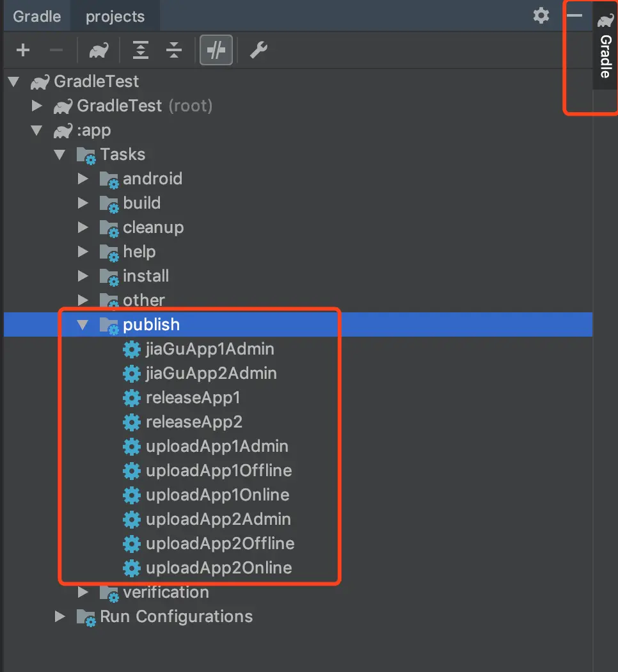Reload all Gradle projects

(97, 50)
